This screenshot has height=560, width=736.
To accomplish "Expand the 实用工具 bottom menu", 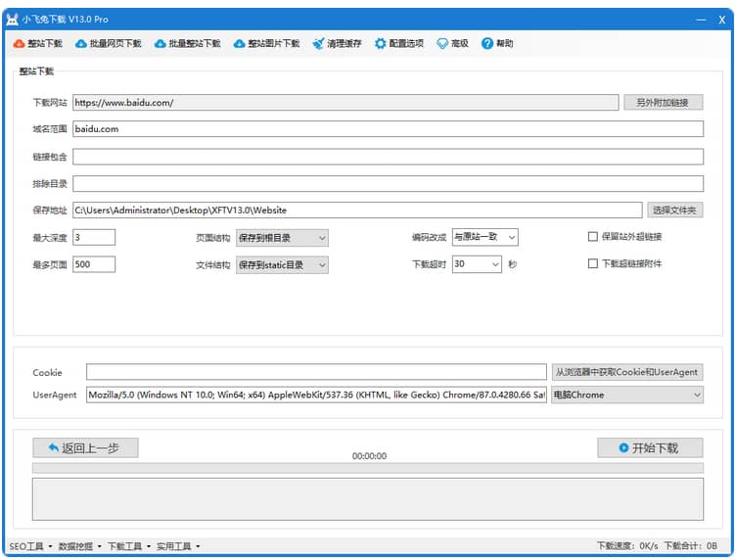I will 177,546.
